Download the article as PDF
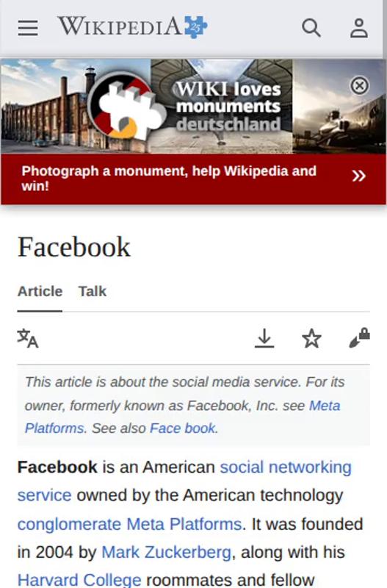387x588 pixels. 264,338
